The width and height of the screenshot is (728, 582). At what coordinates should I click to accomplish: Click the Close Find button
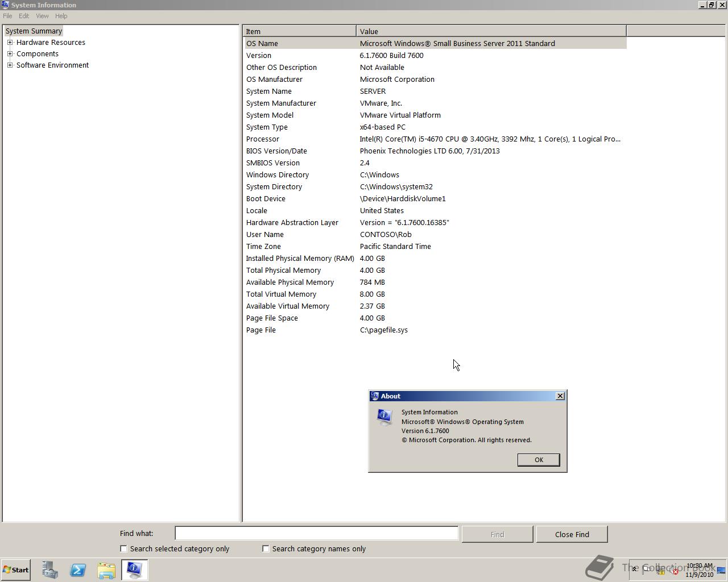[572, 534]
